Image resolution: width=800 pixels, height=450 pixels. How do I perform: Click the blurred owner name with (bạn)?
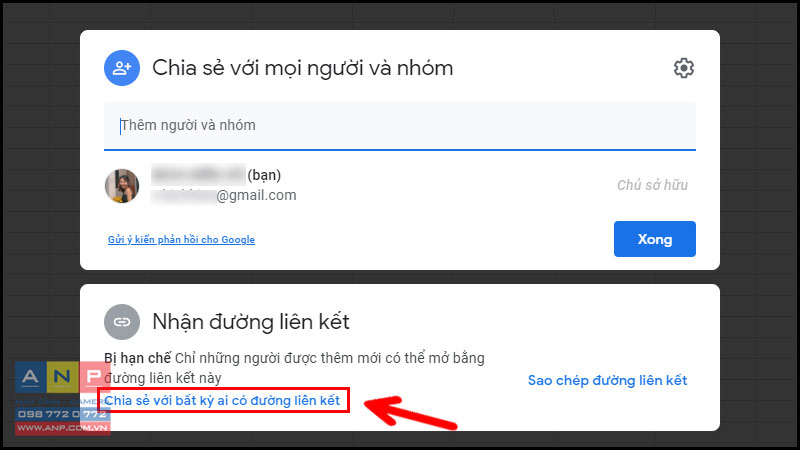point(216,175)
